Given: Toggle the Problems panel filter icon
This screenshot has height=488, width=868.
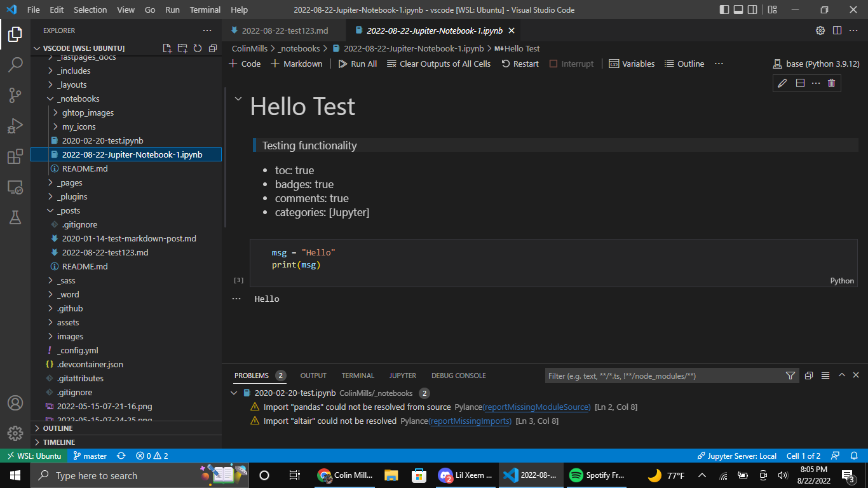Looking at the screenshot, I should click(x=790, y=376).
